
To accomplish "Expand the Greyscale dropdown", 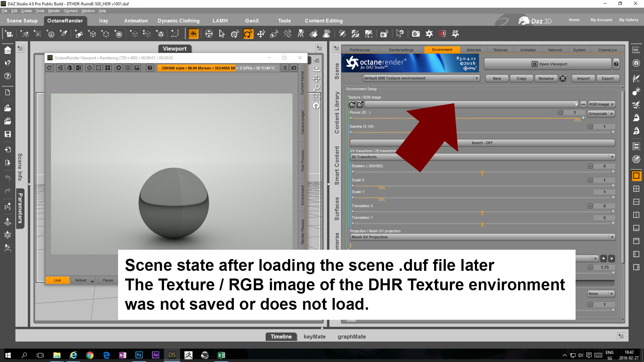I will [x=601, y=114].
